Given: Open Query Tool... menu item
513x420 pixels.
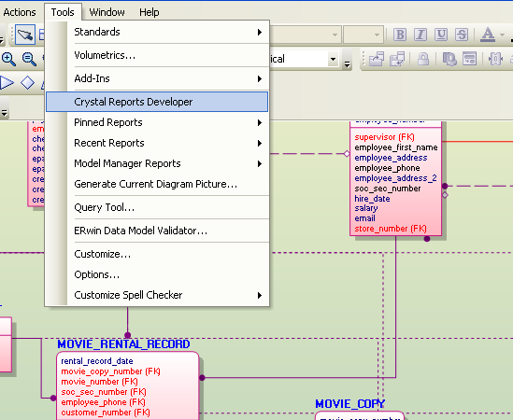Looking at the screenshot, I should [x=157, y=207].
